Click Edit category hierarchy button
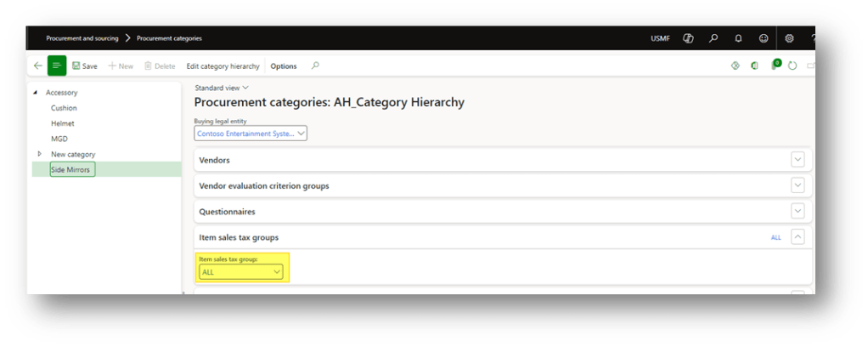868x347 pixels. click(x=223, y=65)
